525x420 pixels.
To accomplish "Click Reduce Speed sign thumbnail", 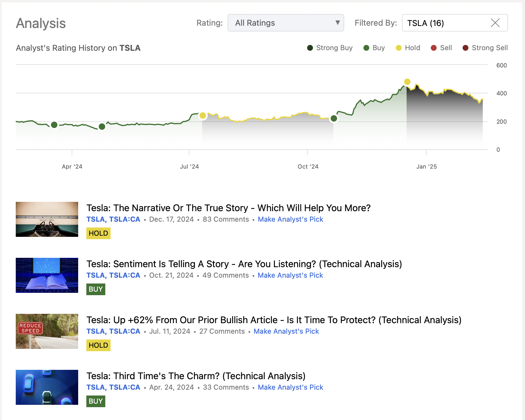I will [x=47, y=331].
